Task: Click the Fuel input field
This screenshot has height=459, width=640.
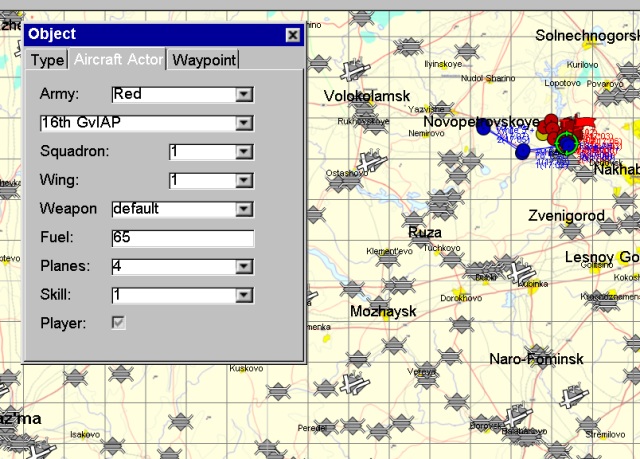Action: click(x=182, y=238)
